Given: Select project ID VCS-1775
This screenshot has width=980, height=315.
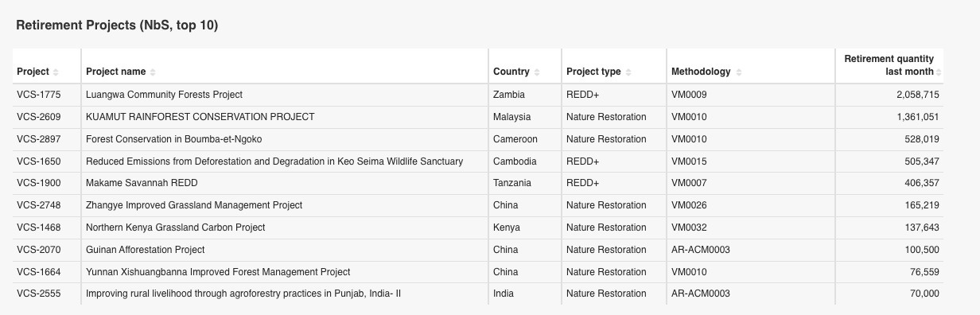Looking at the screenshot, I should 38,95.
